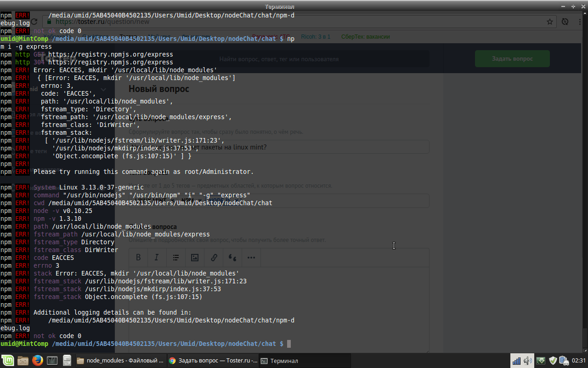Click the Новый вопрос heading in Chrome
This screenshot has width=588, height=368.
(159, 89)
